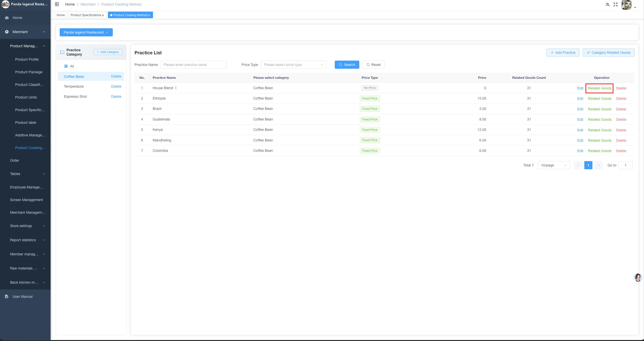Toggle fullscreen mode icon
644x341 pixels.
point(615,4)
